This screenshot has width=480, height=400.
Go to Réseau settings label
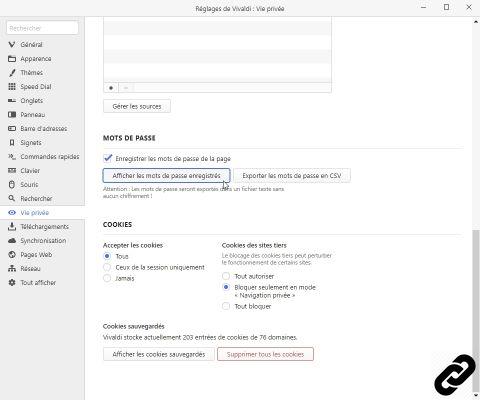30,269
